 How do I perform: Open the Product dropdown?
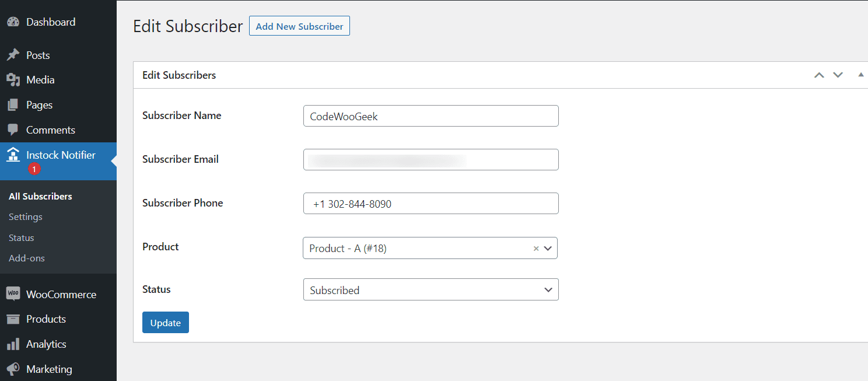click(x=430, y=248)
